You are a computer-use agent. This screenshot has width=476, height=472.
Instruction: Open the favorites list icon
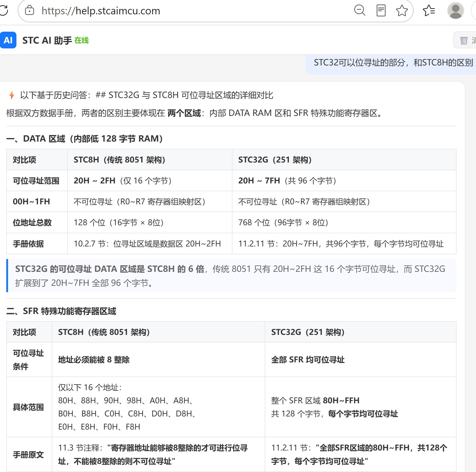429,10
